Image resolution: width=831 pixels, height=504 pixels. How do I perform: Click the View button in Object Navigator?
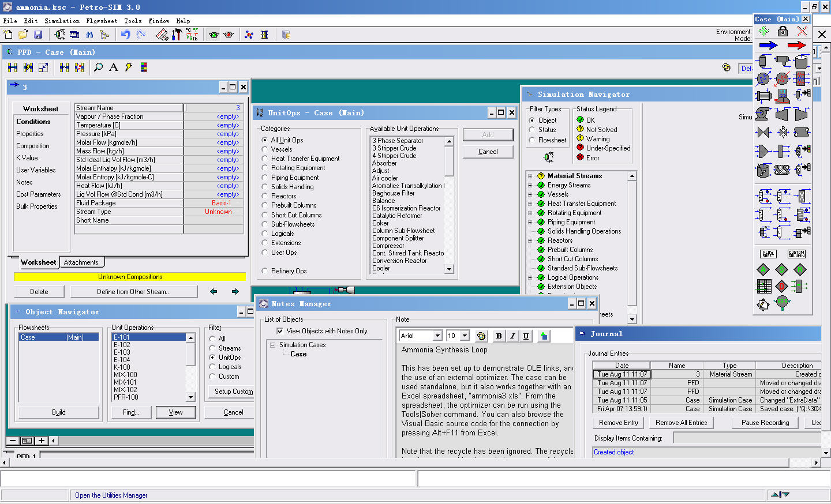(175, 412)
